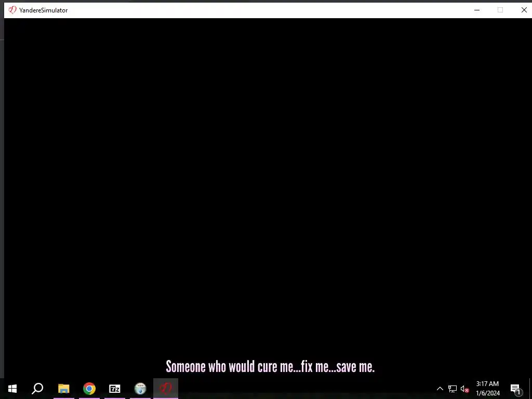The width and height of the screenshot is (532, 399).
Task: Expand the hidden system tray icons
Action: pos(440,389)
